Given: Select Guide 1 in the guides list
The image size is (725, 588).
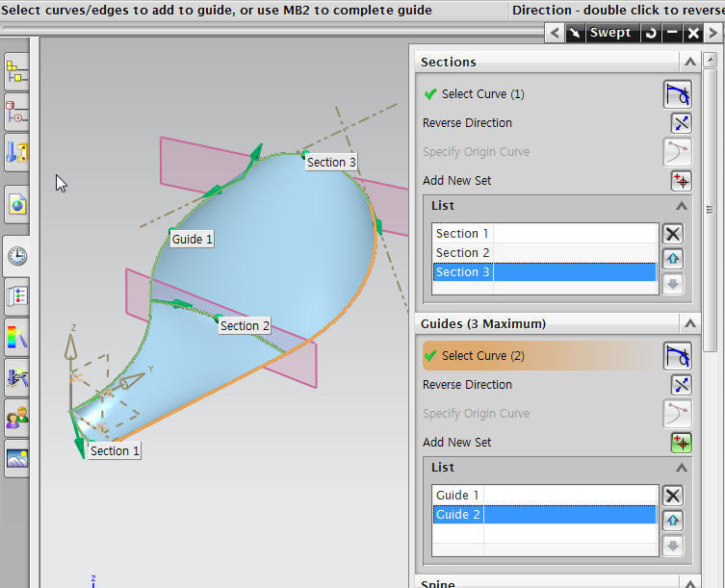Looking at the screenshot, I should 457,496.
